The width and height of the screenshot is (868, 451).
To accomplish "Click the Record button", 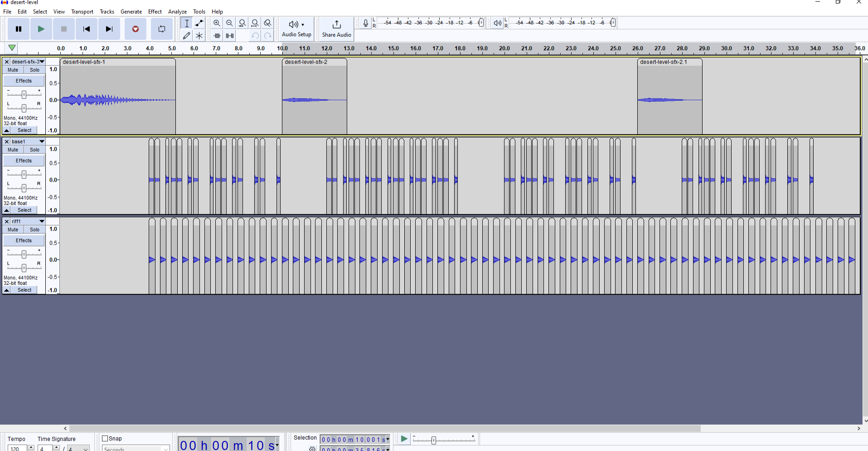I will [135, 29].
